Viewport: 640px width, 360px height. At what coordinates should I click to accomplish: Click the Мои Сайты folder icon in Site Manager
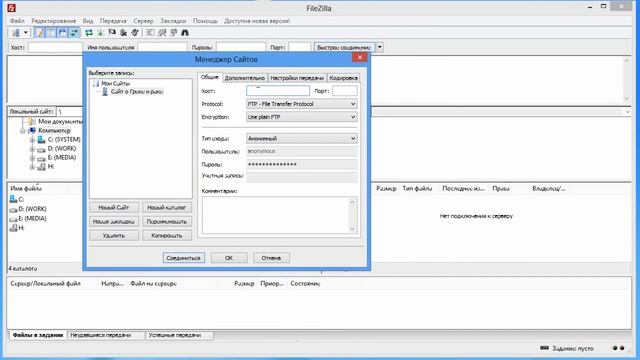tap(96, 83)
